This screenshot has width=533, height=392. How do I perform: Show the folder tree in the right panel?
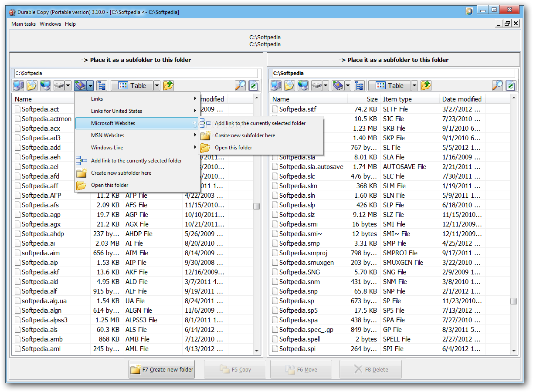pos(360,85)
